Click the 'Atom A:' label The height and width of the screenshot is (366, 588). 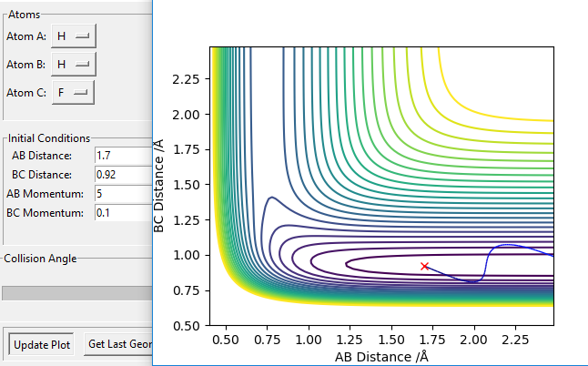pyautogui.click(x=26, y=36)
